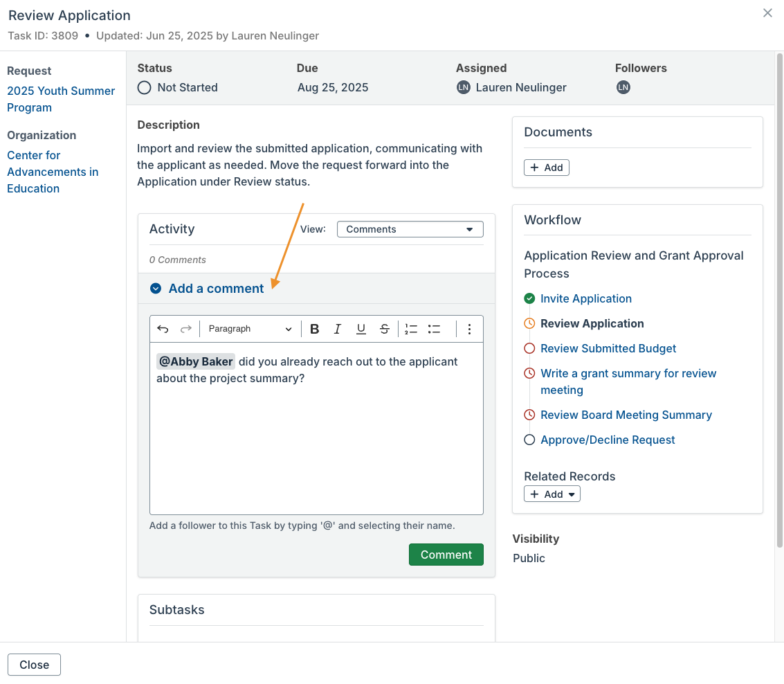
Task: Collapse the Add a comment section
Action: click(155, 289)
